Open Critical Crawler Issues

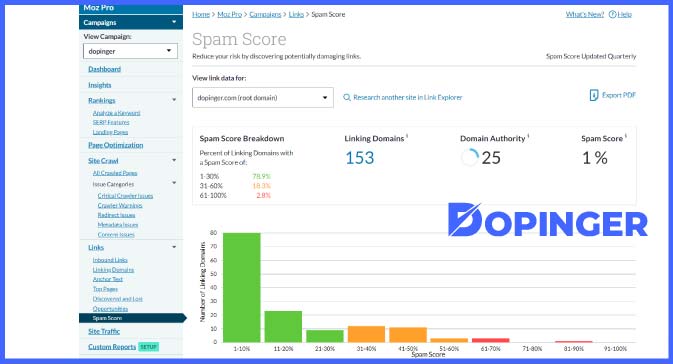(125, 196)
